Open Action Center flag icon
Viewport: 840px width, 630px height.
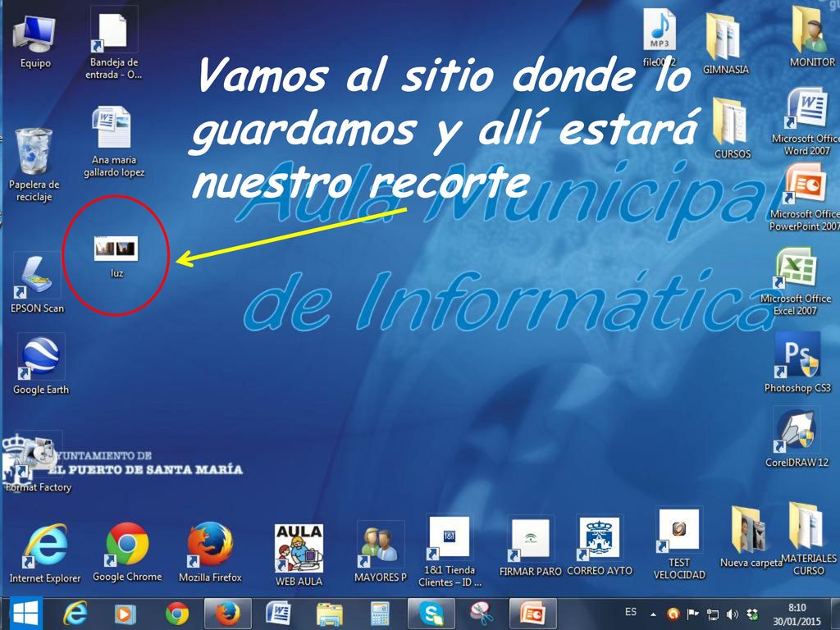click(x=692, y=614)
